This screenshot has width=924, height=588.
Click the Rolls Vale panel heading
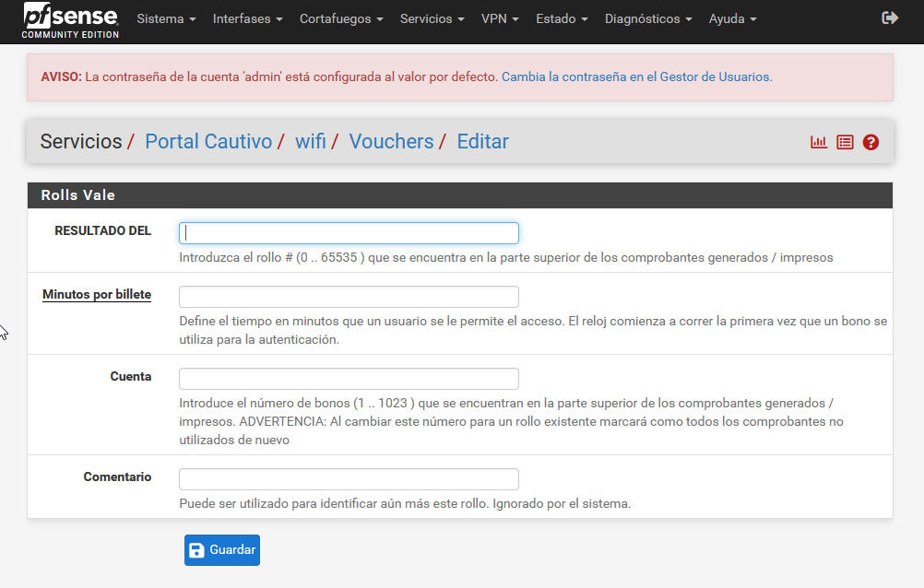tap(459, 195)
